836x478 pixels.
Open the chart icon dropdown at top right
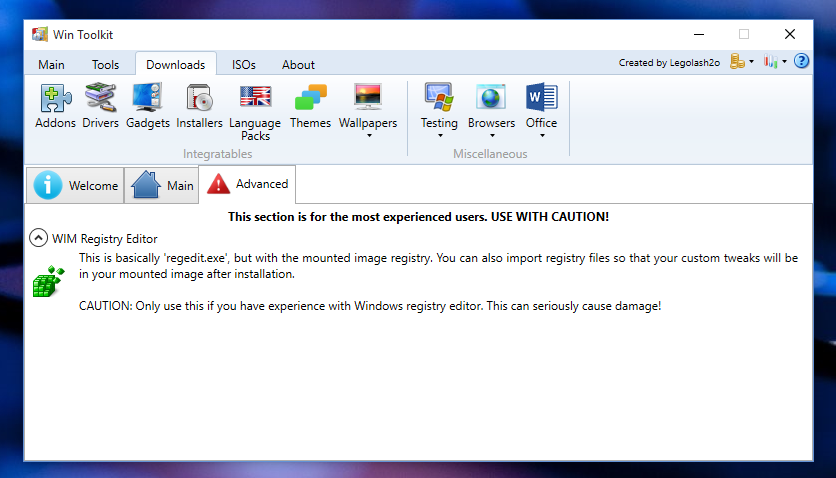point(774,62)
